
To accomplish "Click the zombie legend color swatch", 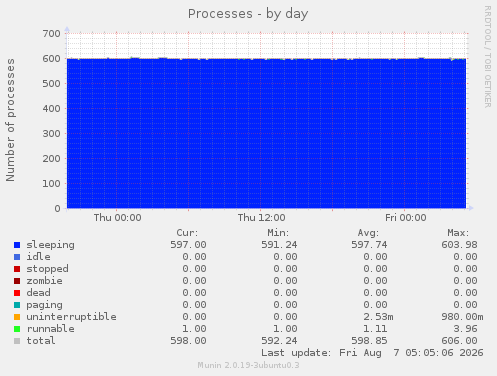I will [x=17, y=281].
